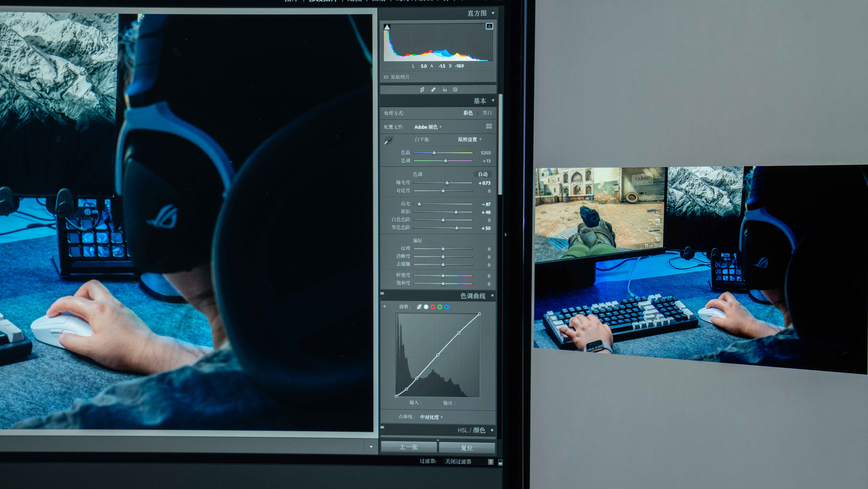Enable the 原始照片 checkbox
The image size is (868, 489).
[x=386, y=77]
